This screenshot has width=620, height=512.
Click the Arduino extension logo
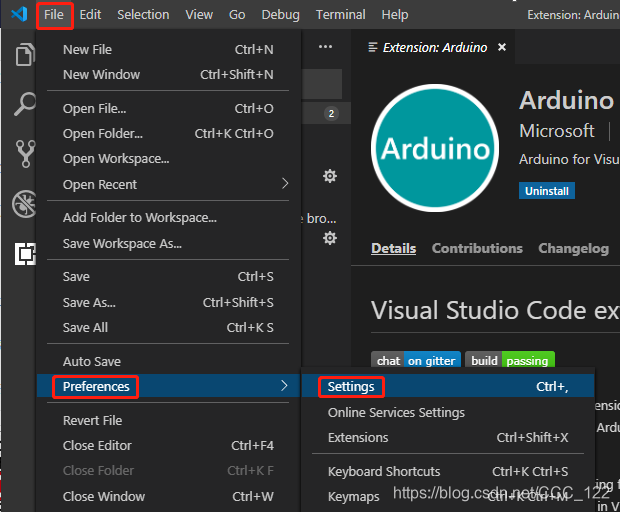pyautogui.click(x=435, y=148)
